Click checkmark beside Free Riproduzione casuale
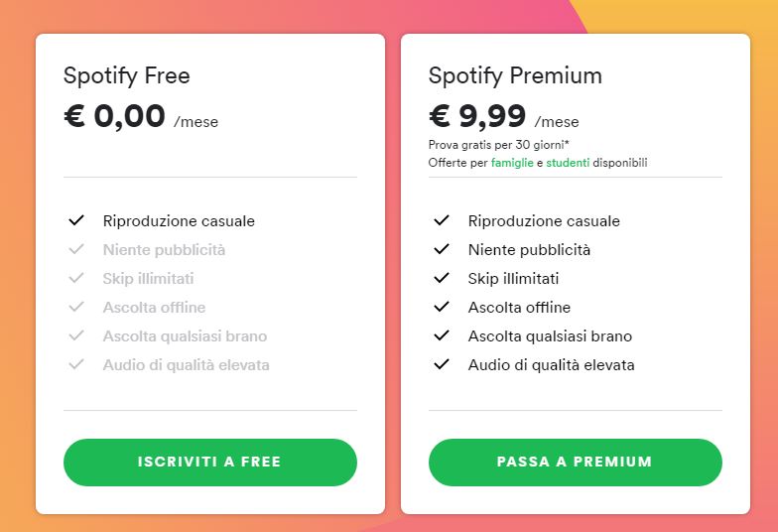The width and height of the screenshot is (778, 532). tap(76, 220)
